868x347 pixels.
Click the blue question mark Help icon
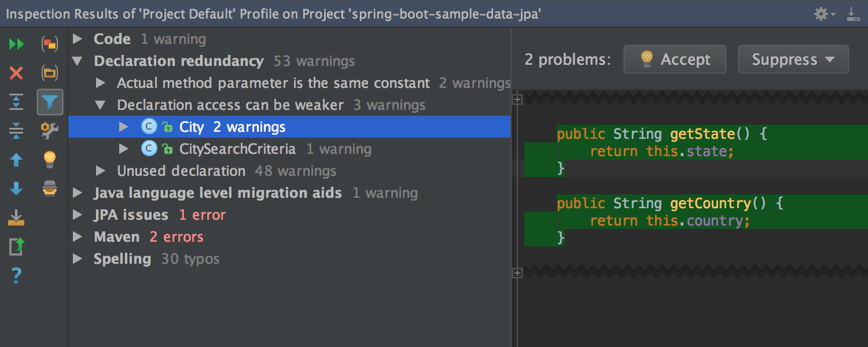16,276
